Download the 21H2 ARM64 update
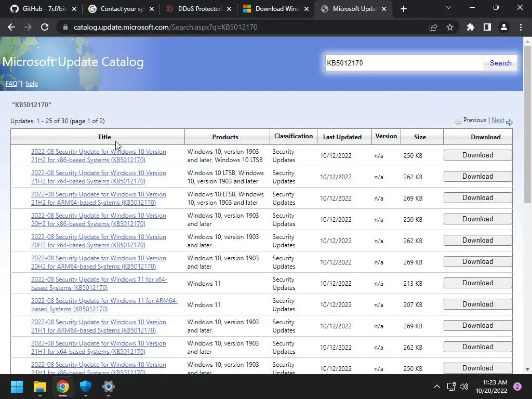Viewport: 532px width, 399px height. [x=478, y=198]
